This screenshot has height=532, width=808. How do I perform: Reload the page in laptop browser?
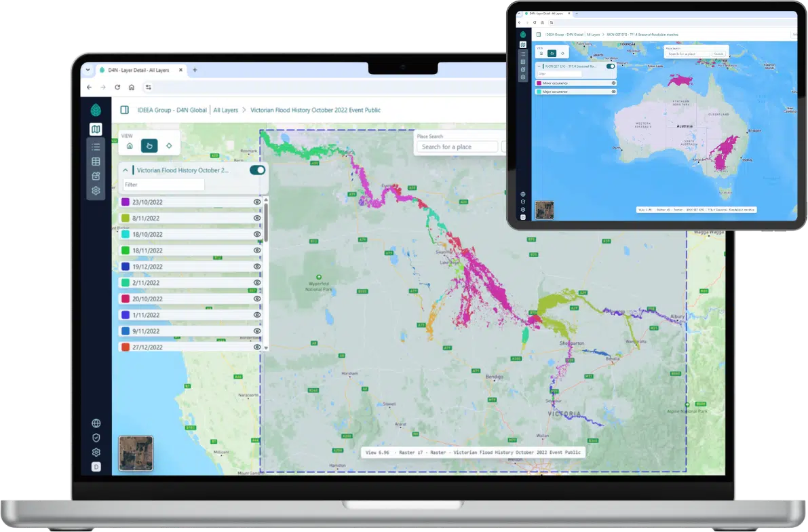coord(117,87)
